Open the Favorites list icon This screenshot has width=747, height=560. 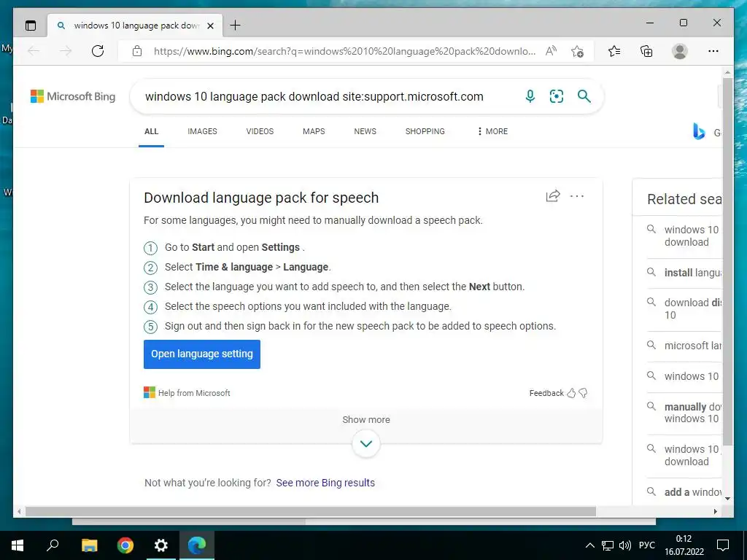pos(614,51)
